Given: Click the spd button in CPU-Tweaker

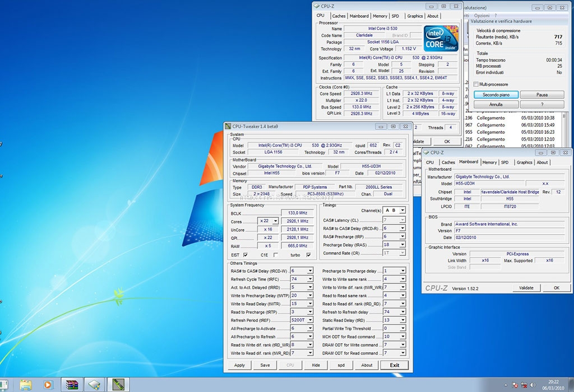Looking at the screenshot, I should click(x=341, y=365).
